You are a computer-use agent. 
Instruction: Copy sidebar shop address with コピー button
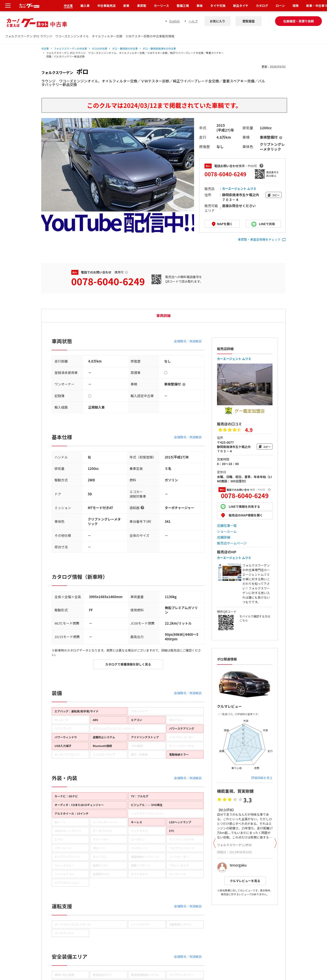(265, 447)
